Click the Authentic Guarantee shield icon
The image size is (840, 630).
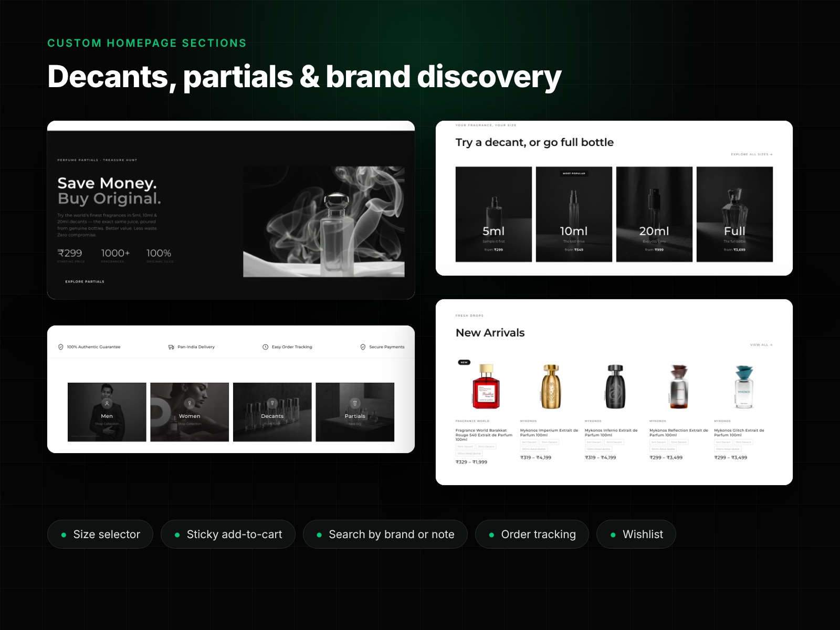pos(61,347)
